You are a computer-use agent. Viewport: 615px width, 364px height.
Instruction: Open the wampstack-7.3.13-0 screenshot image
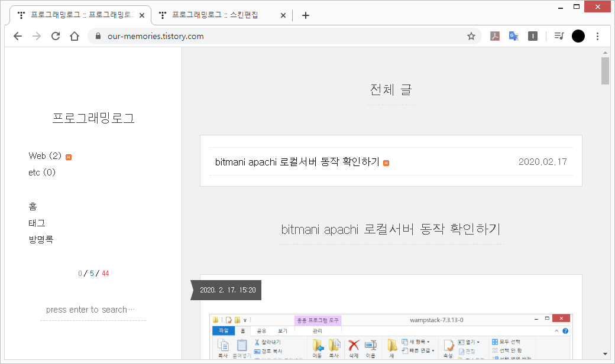tap(391, 336)
